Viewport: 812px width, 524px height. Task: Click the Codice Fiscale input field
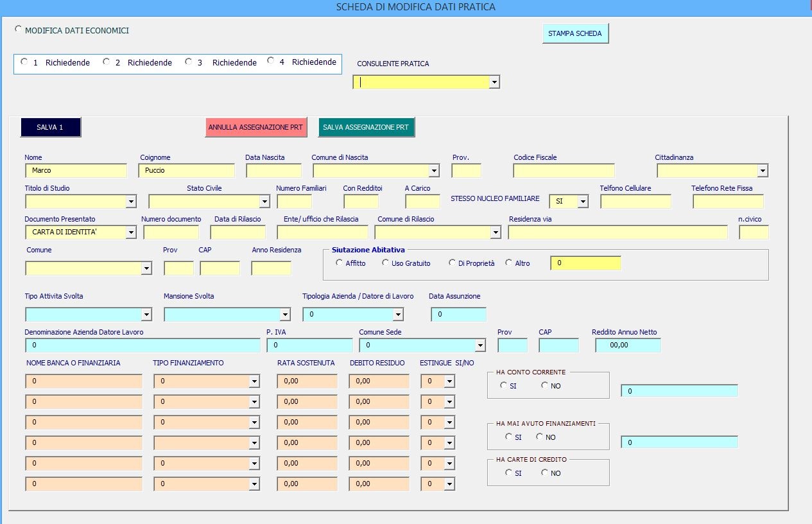(564, 171)
